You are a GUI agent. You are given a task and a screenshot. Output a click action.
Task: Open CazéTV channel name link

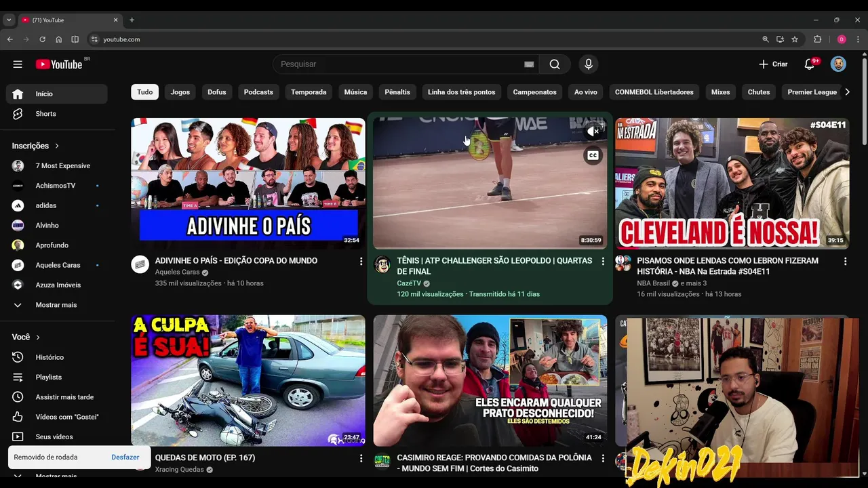[409, 283]
